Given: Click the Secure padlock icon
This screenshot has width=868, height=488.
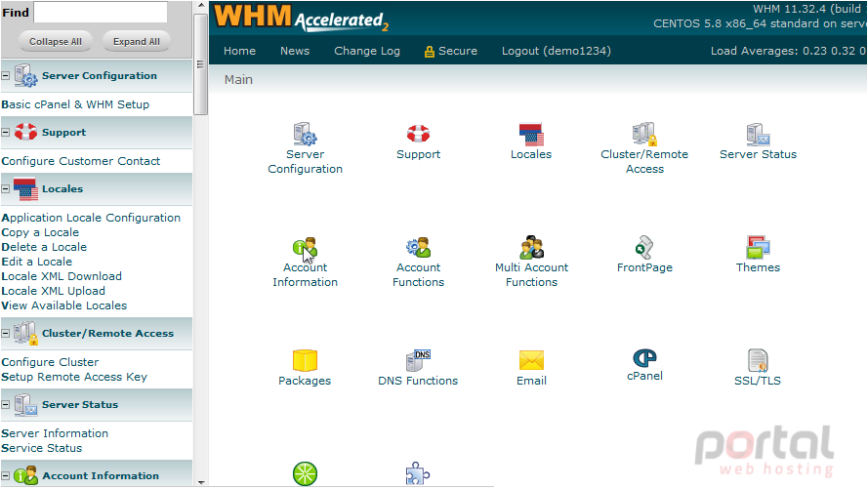Looking at the screenshot, I should 429,52.
